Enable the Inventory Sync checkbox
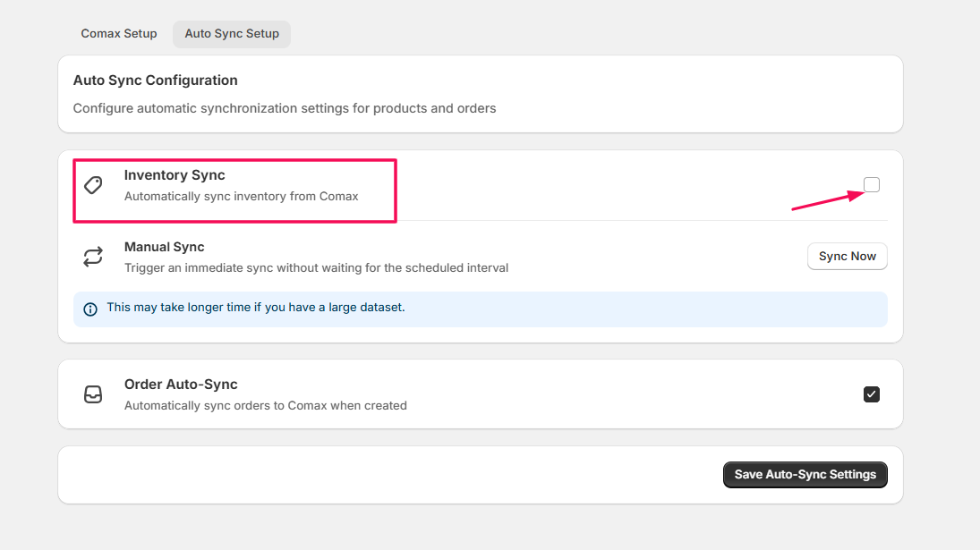Image resolution: width=980 pixels, height=550 pixels. [x=872, y=185]
